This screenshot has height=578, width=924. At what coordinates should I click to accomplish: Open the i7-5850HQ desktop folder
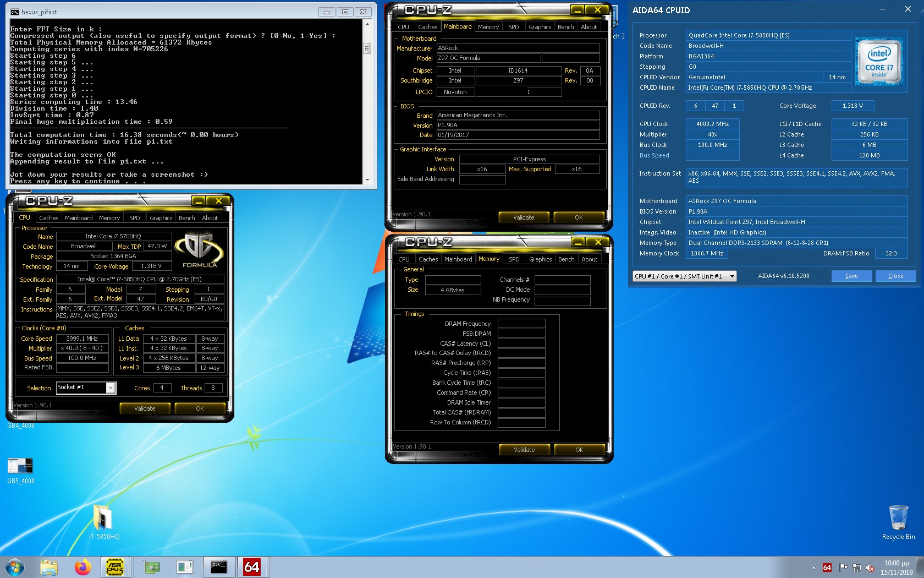click(103, 522)
